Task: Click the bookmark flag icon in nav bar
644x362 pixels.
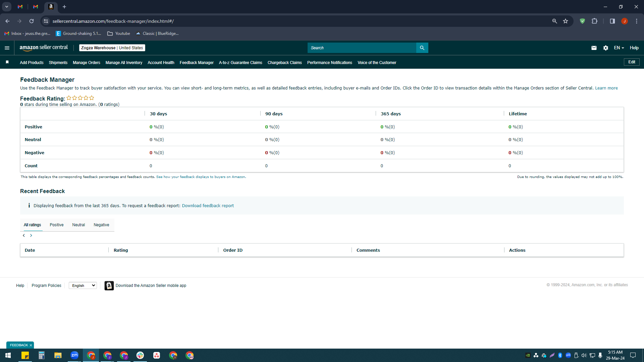Action: point(7,62)
